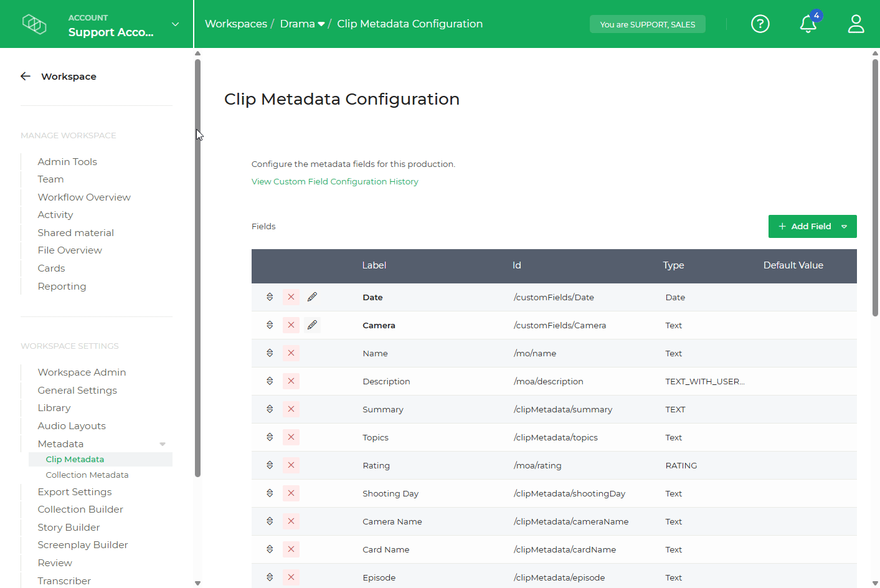Click the reorder arrows for the Name field
The width and height of the screenshot is (880, 588).
point(269,353)
